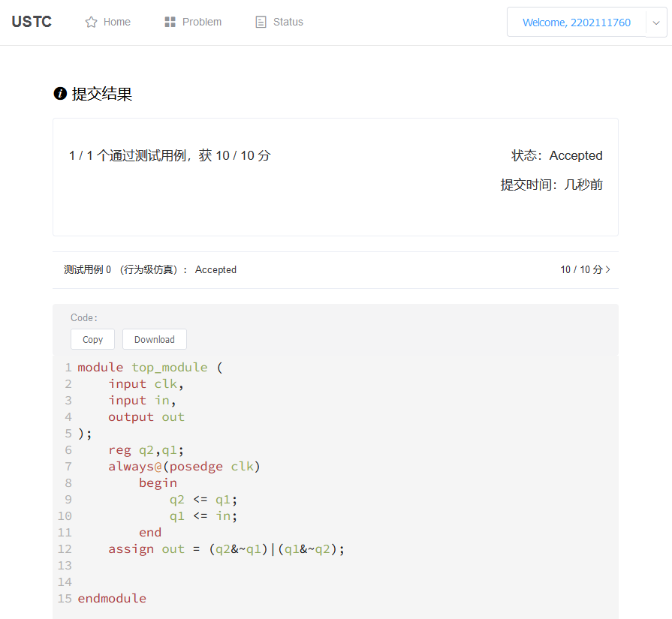The image size is (672, 619).
Task: Expand the user account dropdown arrow
Action: coord(656,23)
